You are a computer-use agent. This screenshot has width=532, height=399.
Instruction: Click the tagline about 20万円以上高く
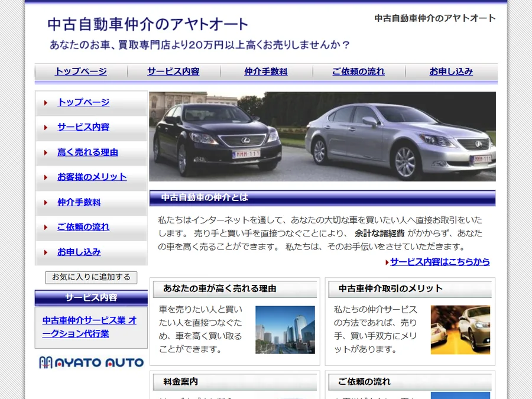click(x=200, y=45)
